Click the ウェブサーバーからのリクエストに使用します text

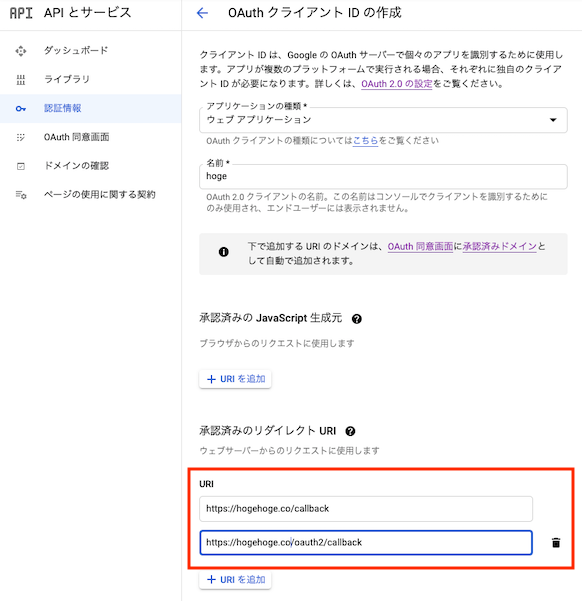pyautogui.click(x=289, y=450)
